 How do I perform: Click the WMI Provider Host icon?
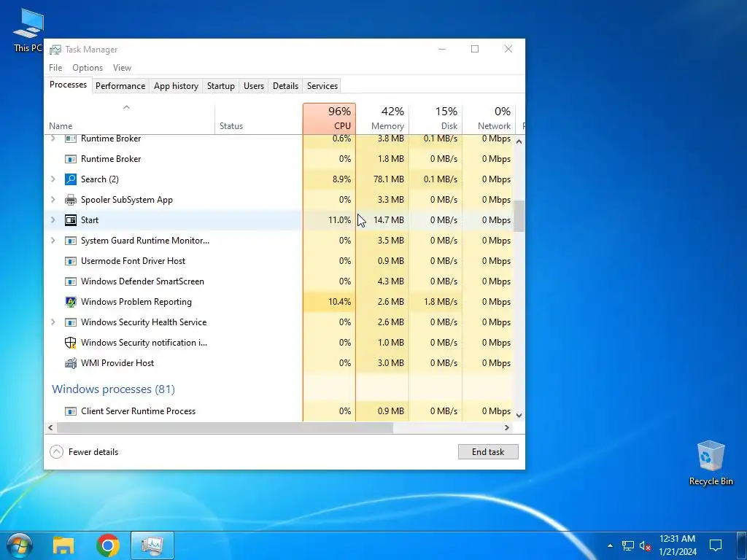tap(71, 363)
